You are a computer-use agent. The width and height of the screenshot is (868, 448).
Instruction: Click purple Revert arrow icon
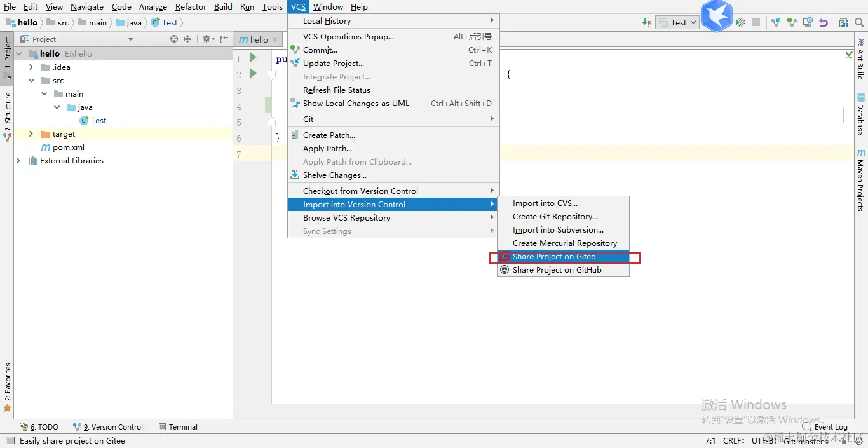pos(824,22)
